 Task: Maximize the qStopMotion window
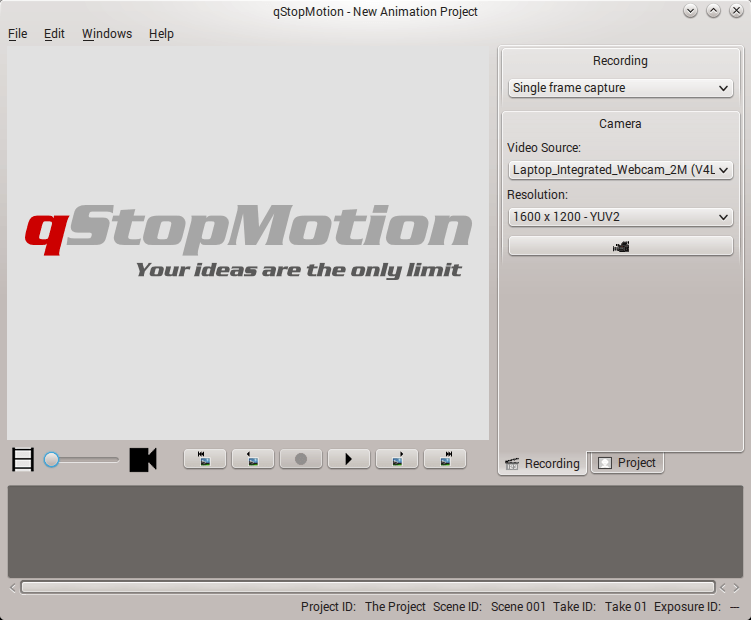713,11
